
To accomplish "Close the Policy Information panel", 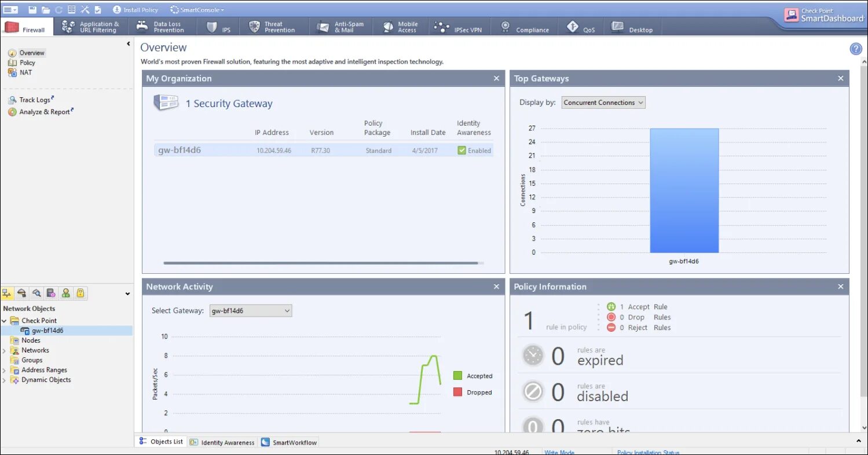I will tap(841, 287).
